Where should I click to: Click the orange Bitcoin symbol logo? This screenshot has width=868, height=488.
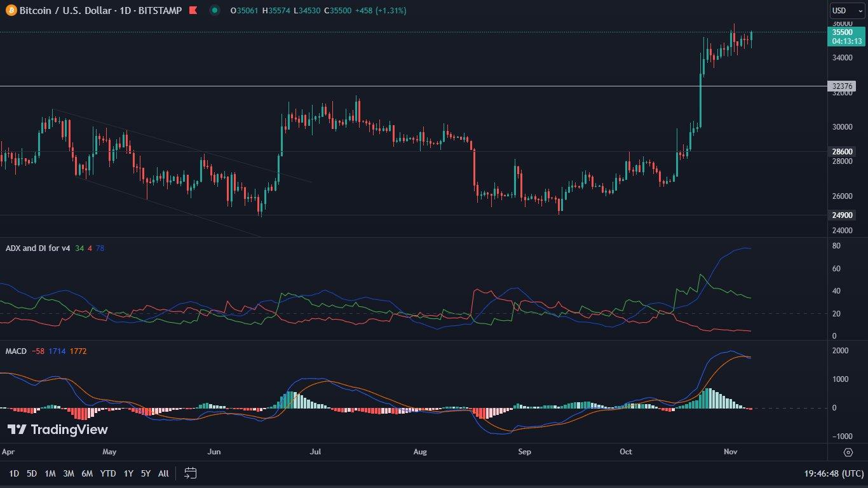coord(11,11)
